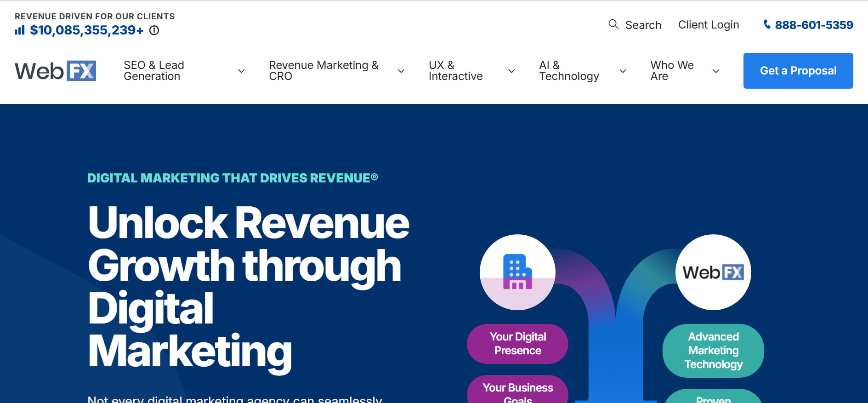Click the Your Digital Presence pill

tap(517, 344)
